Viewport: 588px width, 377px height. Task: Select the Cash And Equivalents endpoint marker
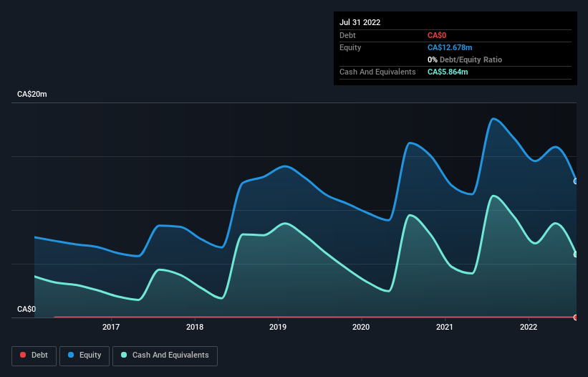pyautogui.click(x=576, y=254)
